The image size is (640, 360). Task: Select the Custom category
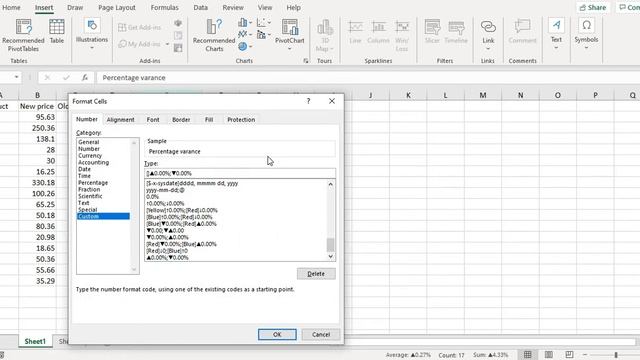tap(103, 216)
